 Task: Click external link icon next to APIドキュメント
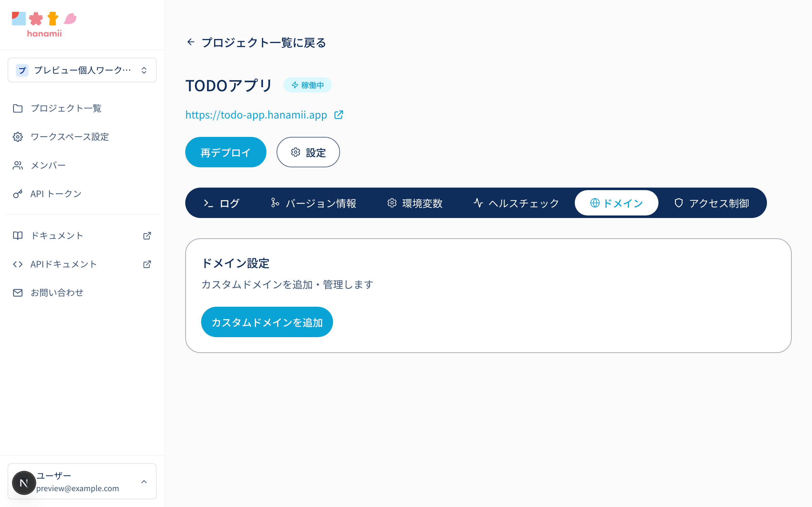147,264
